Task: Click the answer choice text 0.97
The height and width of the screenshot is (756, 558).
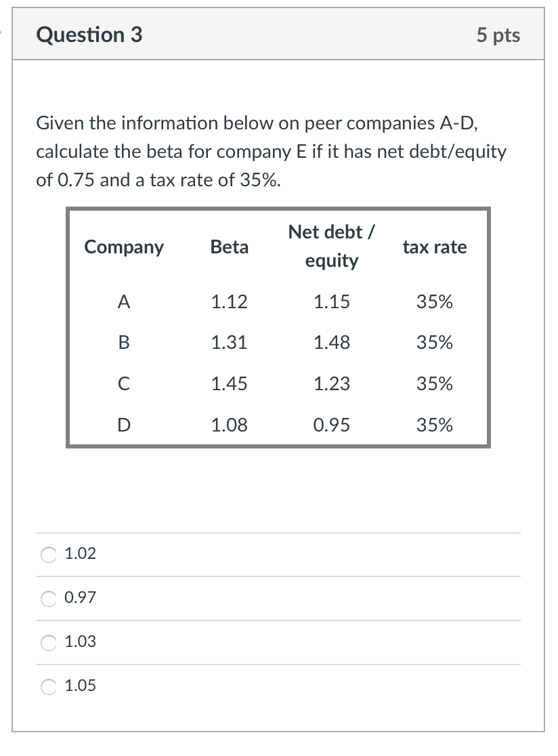Action: tap(79, 597)
